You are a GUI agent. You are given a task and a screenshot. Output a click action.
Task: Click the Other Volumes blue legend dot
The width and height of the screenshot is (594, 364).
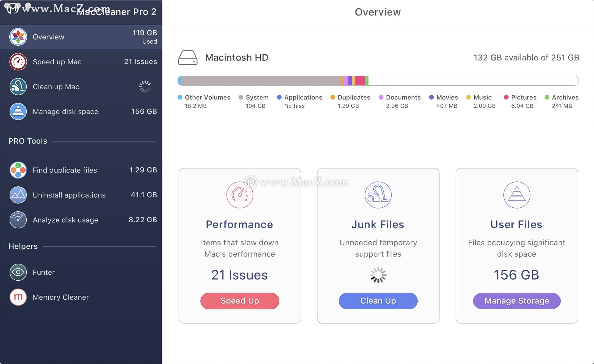pos(180,97)
